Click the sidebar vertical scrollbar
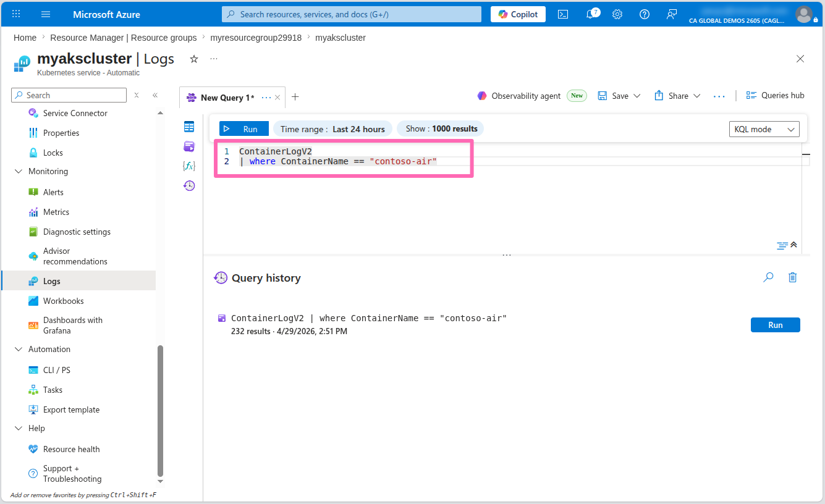Screen dimensions: 825x504 point(161,409)
